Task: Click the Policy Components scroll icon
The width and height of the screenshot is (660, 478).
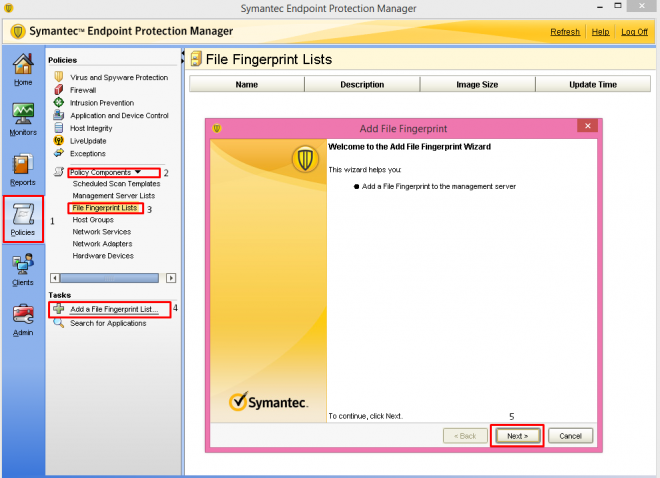Action: click(x=59, y=172)
